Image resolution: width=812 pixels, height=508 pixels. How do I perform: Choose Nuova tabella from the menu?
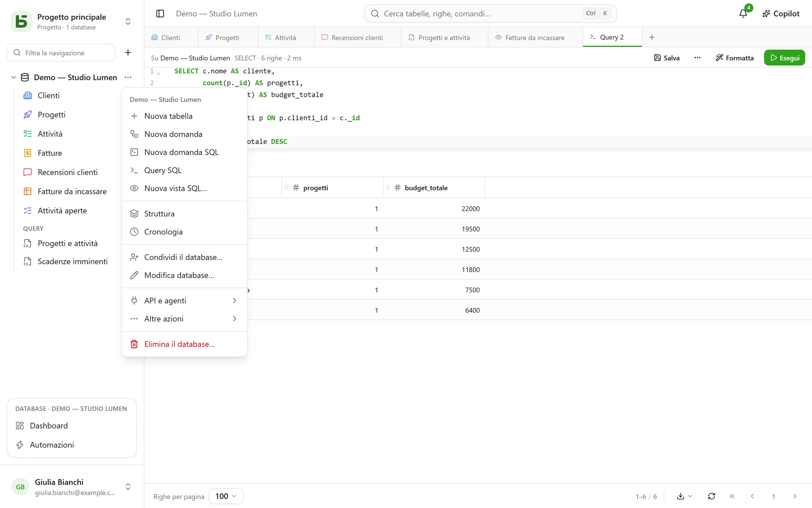pyautogui.click(x=185, y=116)
